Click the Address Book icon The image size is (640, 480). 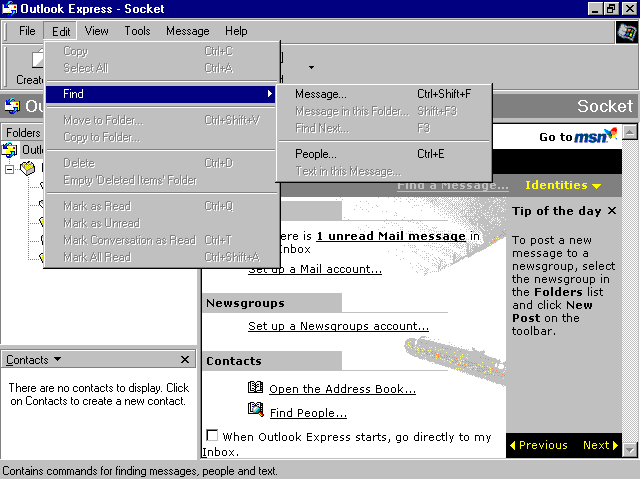[256, 387]
